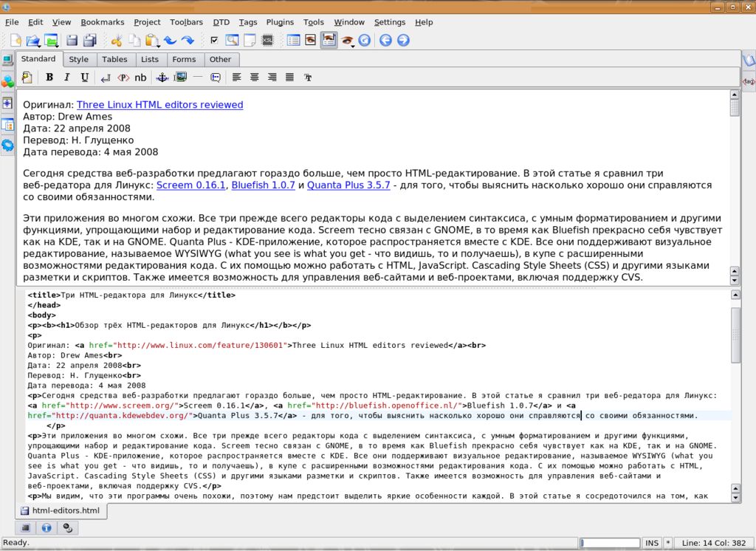Justify the text alignment
Image resolution: width=756 pixels, height=551 pixels.
point(289,78)
